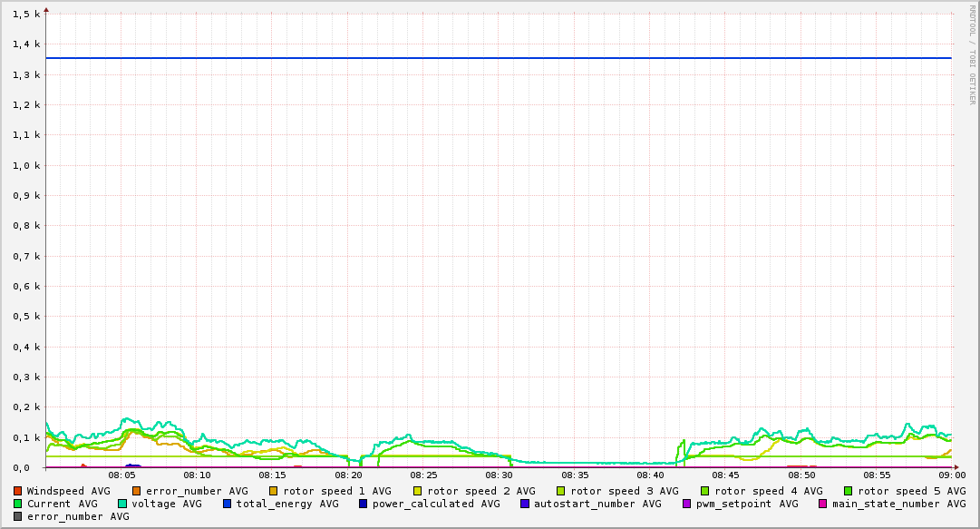Click the pink main_state_number AVG swatch
Image resolution: width=980 pixels, height=529 pixels.
[x=823, y=504]
